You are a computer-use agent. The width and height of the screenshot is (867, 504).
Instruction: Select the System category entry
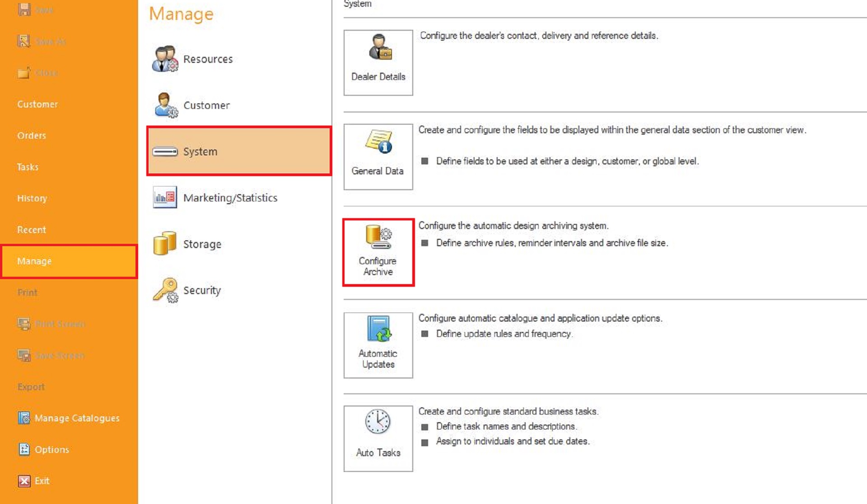239,151
